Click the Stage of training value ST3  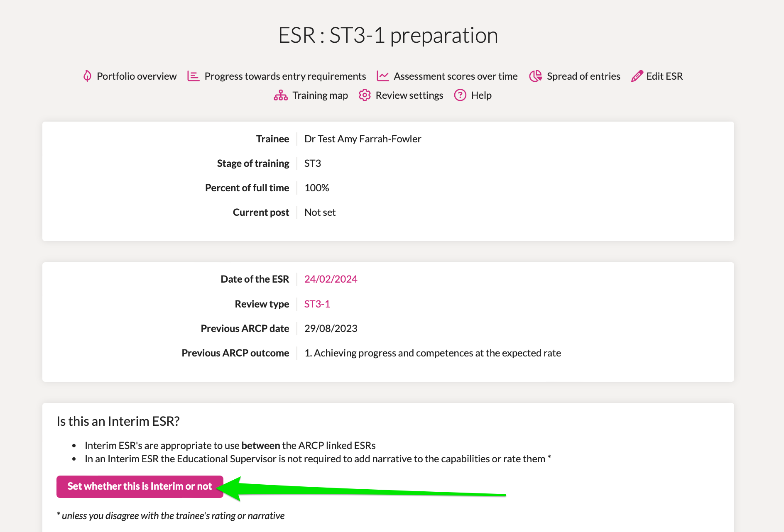click(313, 163)
